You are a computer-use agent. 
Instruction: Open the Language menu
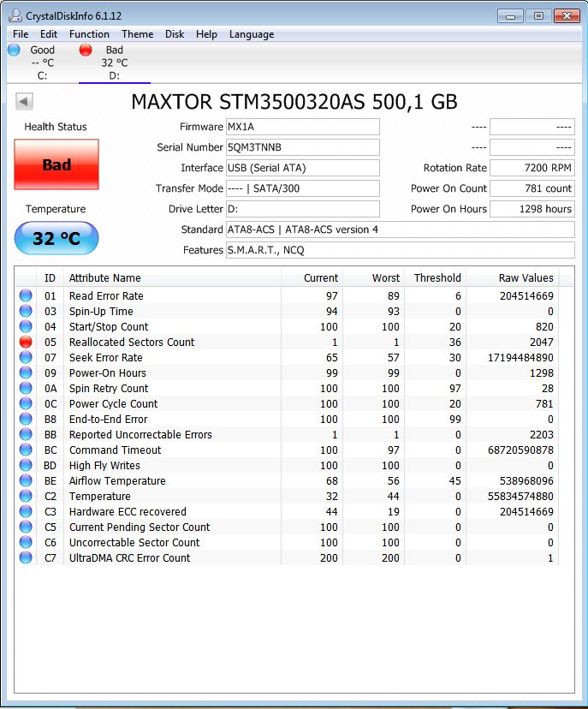pos(252,34)
